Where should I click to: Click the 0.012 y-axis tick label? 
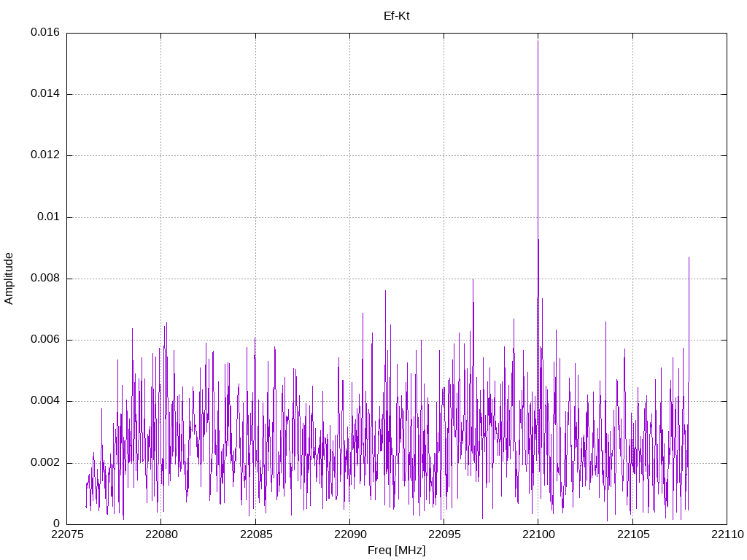[x=44, y=155]
